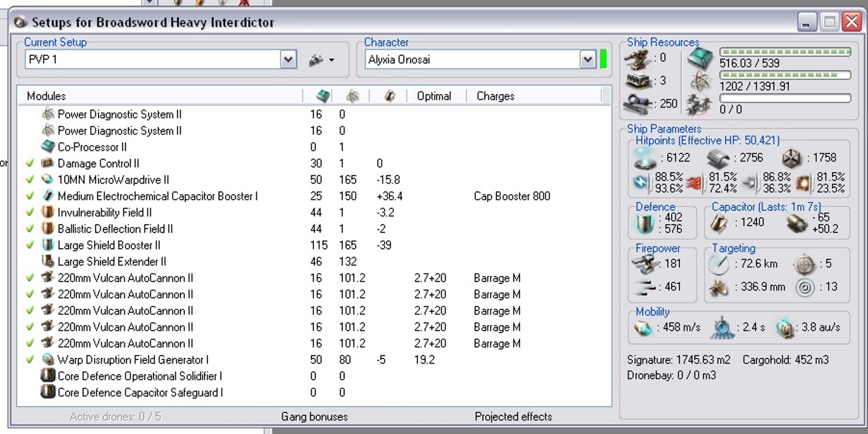Click the turret hardpoints icon in Ship Resources
Screen dimensions: 868x434
[x=638, y=59]
